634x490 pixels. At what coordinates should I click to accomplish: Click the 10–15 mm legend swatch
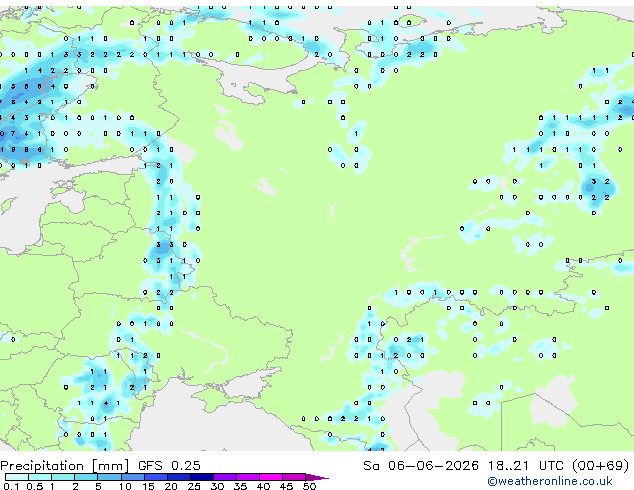(x=133, y=477)
